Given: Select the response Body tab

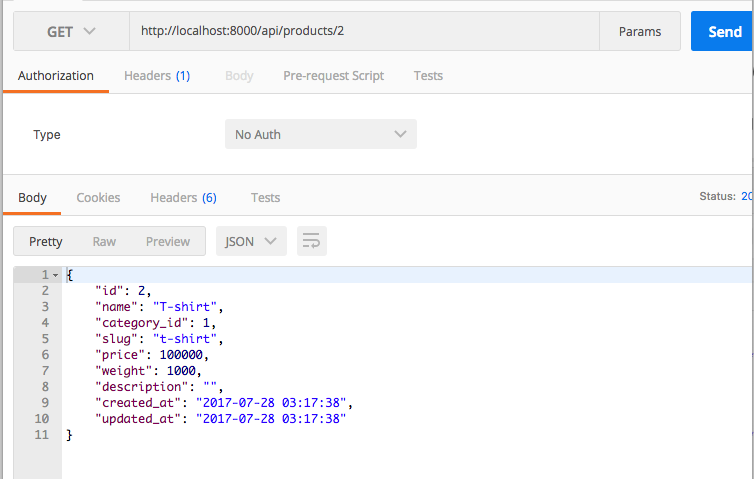Looking at the screenshot, I should pyautogui.click(x=32, y=198).
